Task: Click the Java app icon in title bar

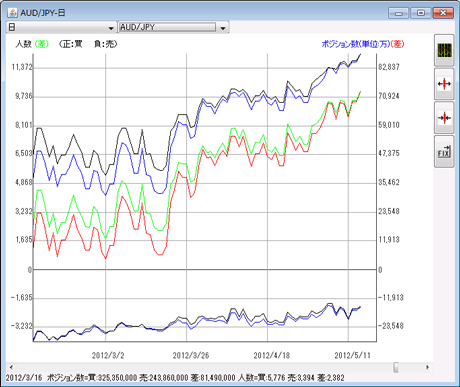Action: [x=12, y=13]
